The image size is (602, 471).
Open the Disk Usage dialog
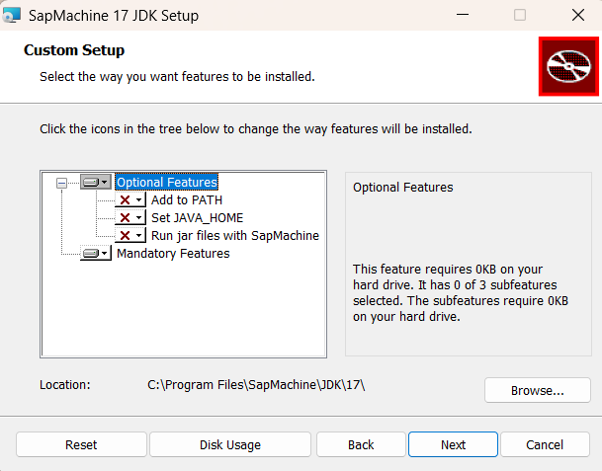click(x=230, y=445)
